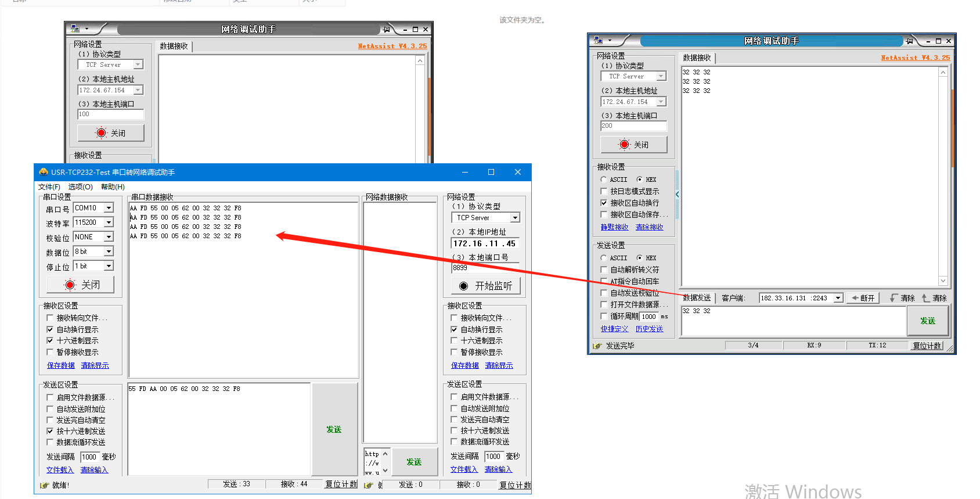Collapse the right NetAssist settings panel with the chevron

pyautogui.click(x=677, y=195)
